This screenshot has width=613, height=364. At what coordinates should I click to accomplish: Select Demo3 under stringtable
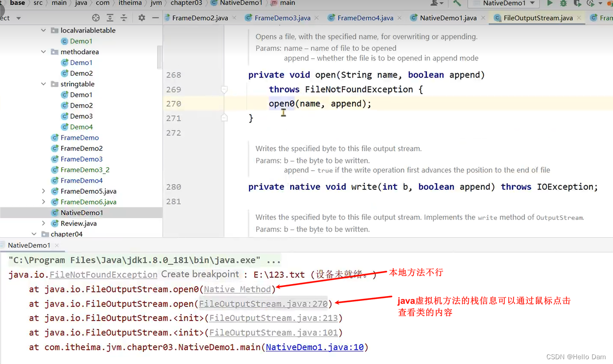pos(81,116)
